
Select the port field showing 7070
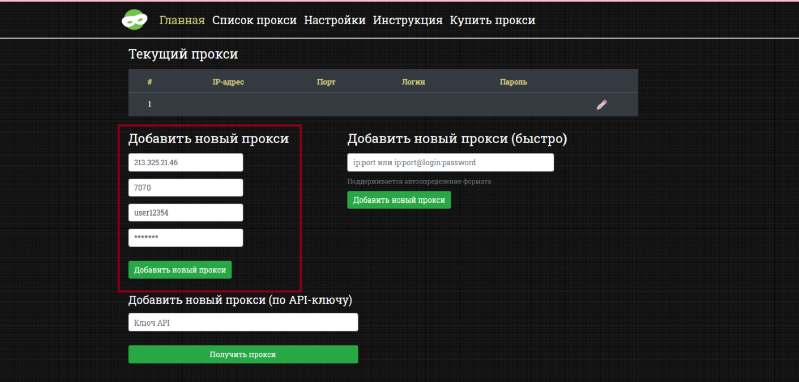coord(185,187)
